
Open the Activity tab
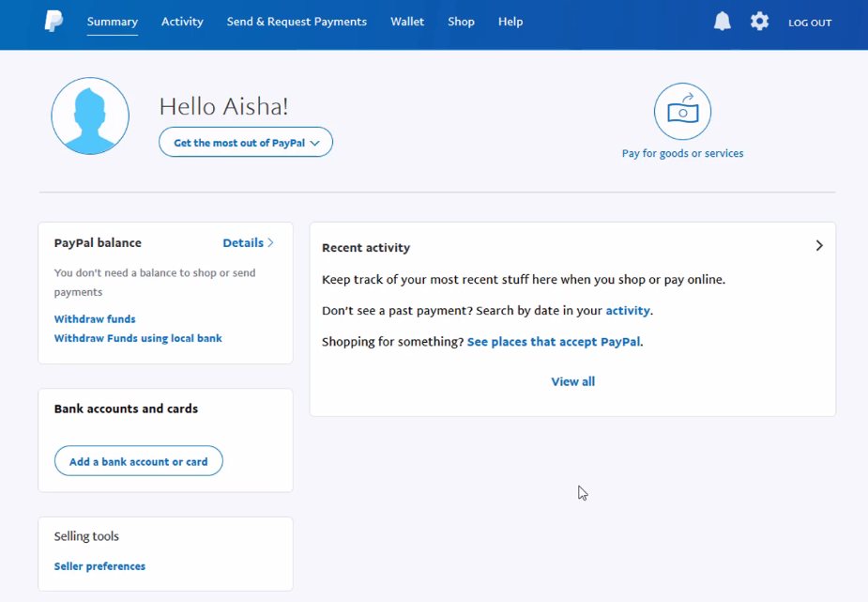click(x=182, y=22)
